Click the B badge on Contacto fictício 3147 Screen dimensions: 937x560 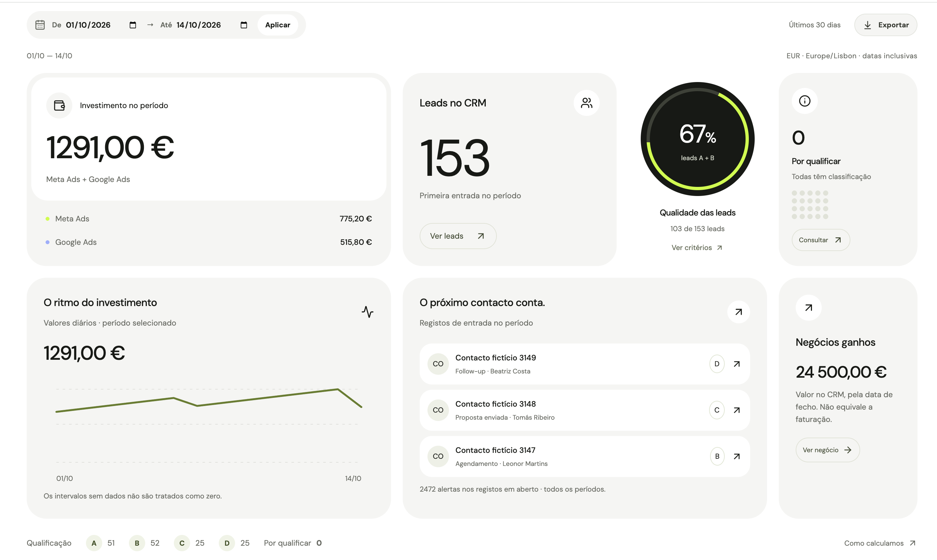pos(717,456)
